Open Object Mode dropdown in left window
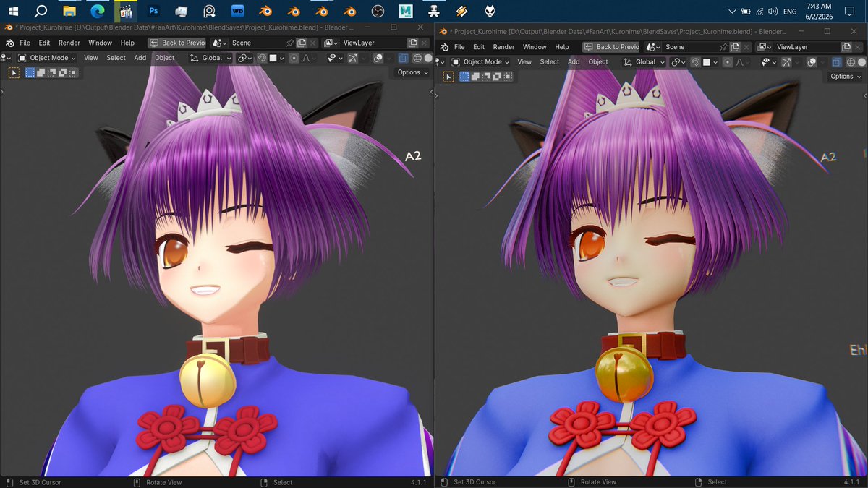Screen dimensions: 868x488 [46, 58]
